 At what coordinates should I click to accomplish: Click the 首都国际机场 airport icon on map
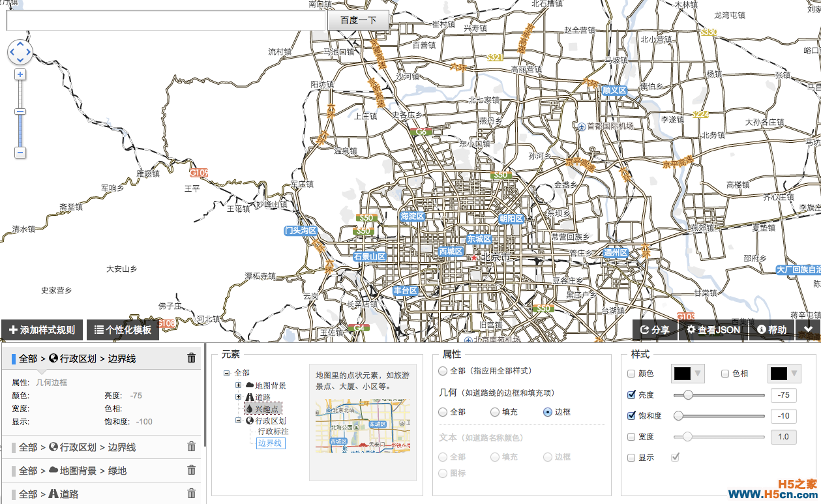(x=581, y=126)
